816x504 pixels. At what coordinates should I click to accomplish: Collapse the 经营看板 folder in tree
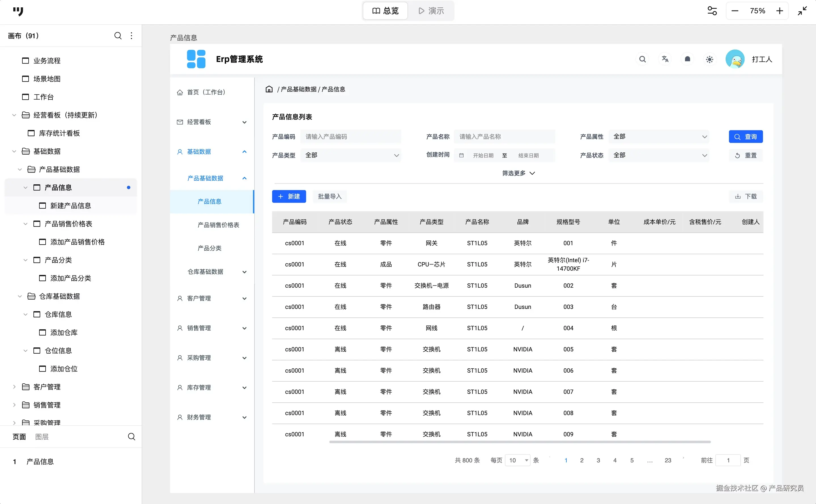(14, 115)
